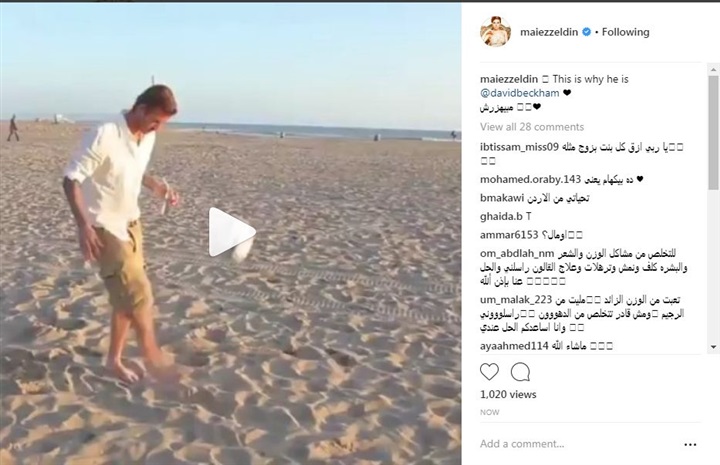Click the comments scrollbar thumb
This screenshot has width=720, height=465.
713,133
